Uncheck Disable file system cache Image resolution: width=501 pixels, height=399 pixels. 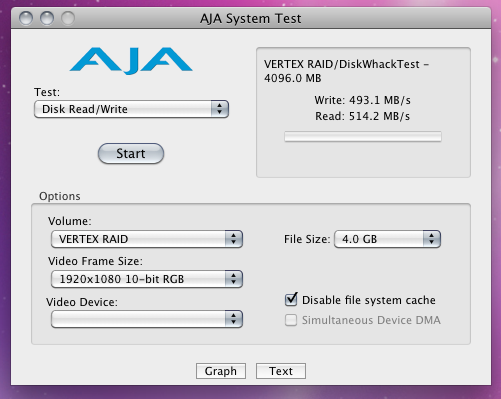[x=291, y=299]
